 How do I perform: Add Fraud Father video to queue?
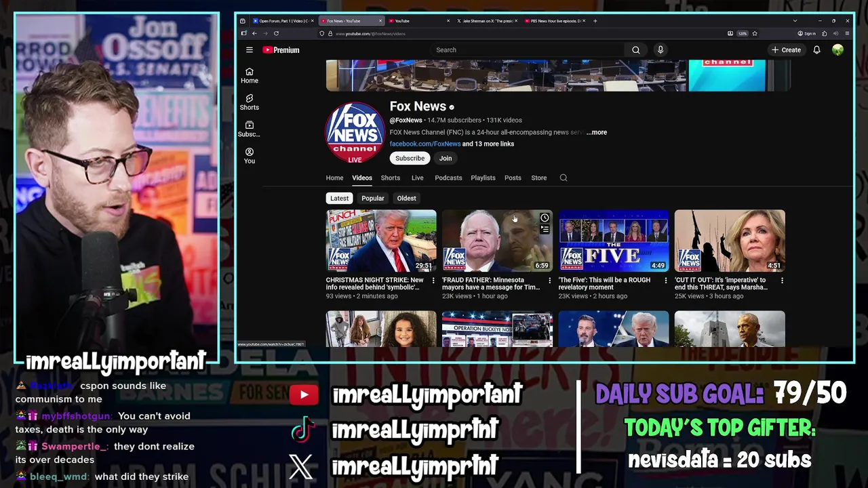coord(545,229)
